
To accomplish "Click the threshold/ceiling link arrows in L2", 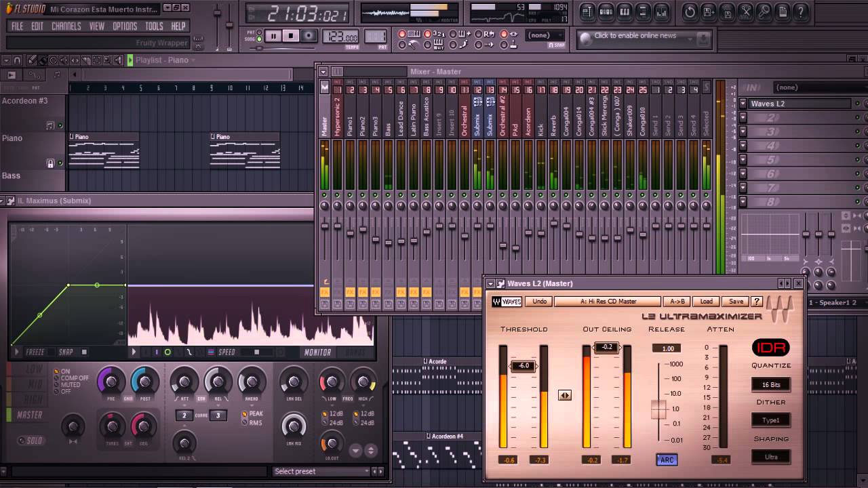I will tap(565, 395).
